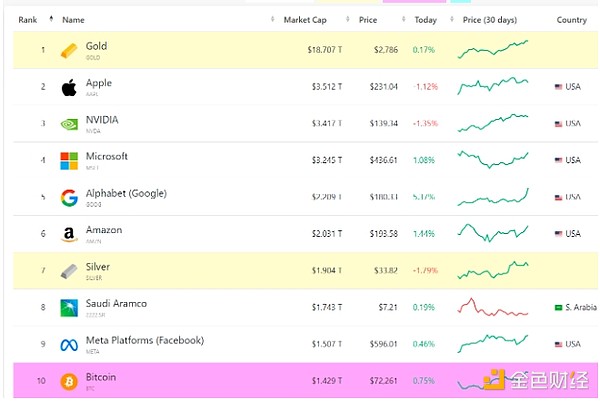
Task: Click the Meta Platforms logo icon
Action: click(69, 345)
